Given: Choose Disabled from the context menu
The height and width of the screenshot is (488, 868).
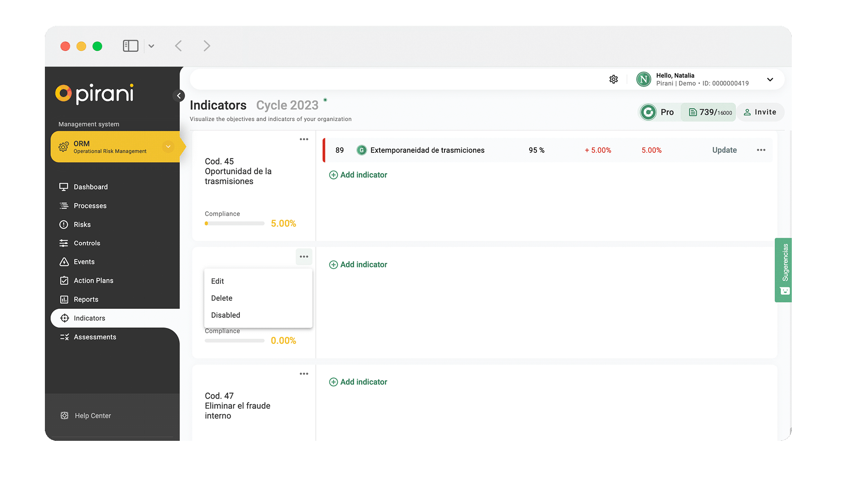Looking at the screenshot, I should [x=225, y=315].
